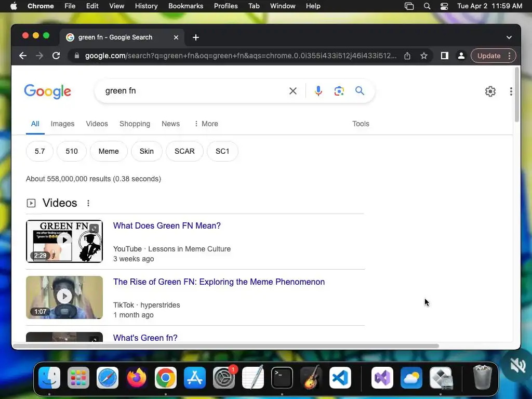
Task: Select the All results tab
Action: (35, 124)
